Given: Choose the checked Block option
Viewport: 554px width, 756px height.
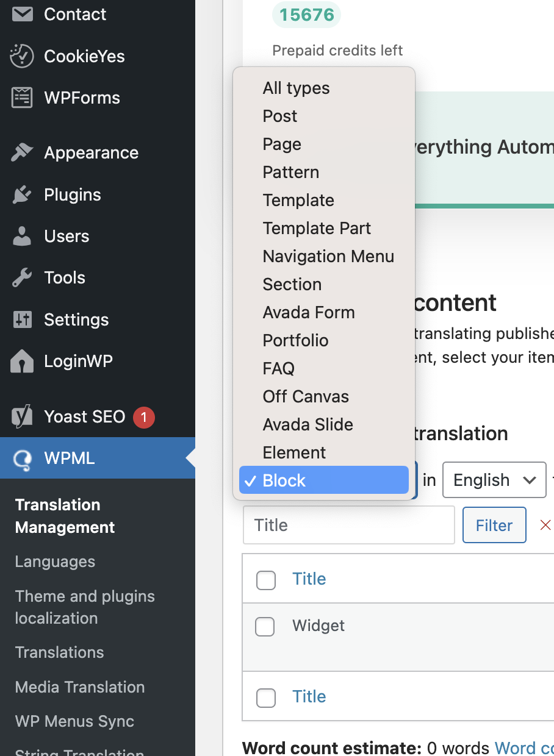Looking at the screenshot, I should tap(324, 480).
